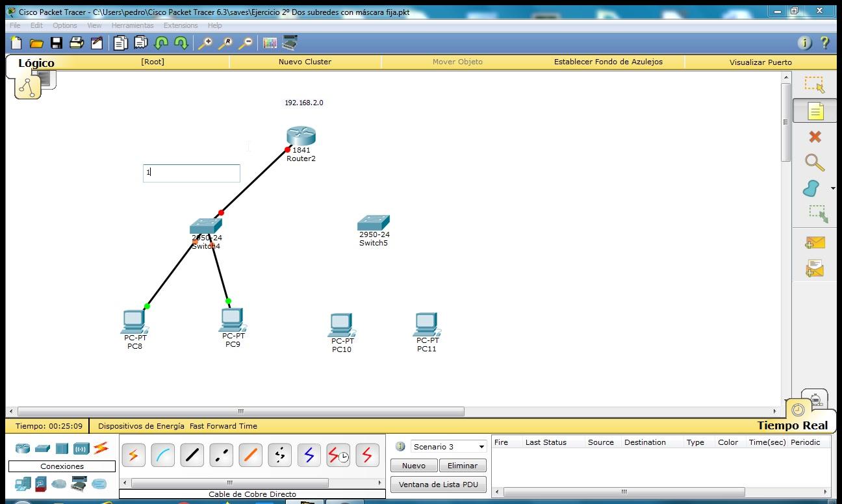Viewport: 842px width, 504px height.
Task: Pick the Serial DCE cable with clock
Action: click(338, 456)
